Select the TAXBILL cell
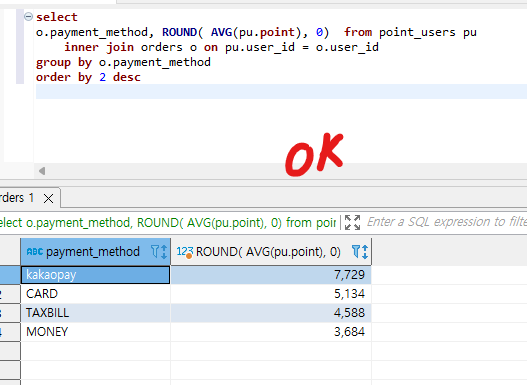This screenshot has height=385, width=527. pyautogui.click(x=95, y=313)
